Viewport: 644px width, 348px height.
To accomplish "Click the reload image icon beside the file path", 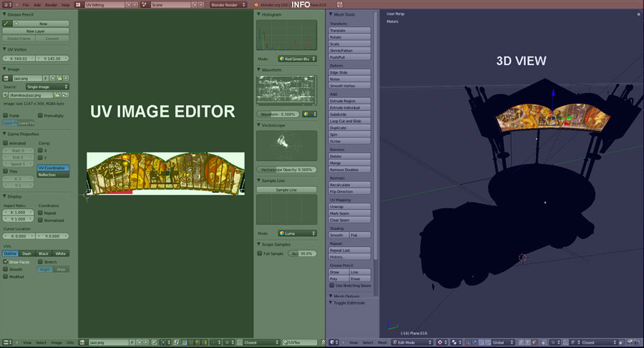I will (x=65, y=95).
